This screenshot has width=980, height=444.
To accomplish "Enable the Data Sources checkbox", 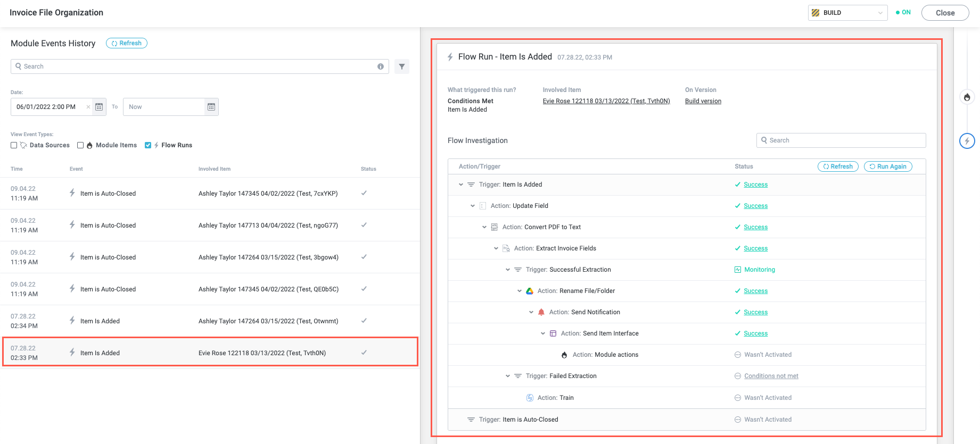I will click(14, 145).
